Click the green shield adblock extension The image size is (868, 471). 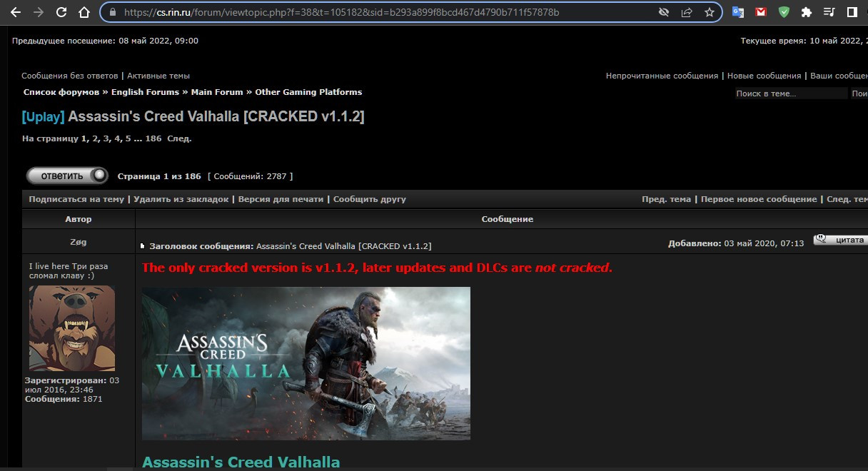tap(784, 12)
